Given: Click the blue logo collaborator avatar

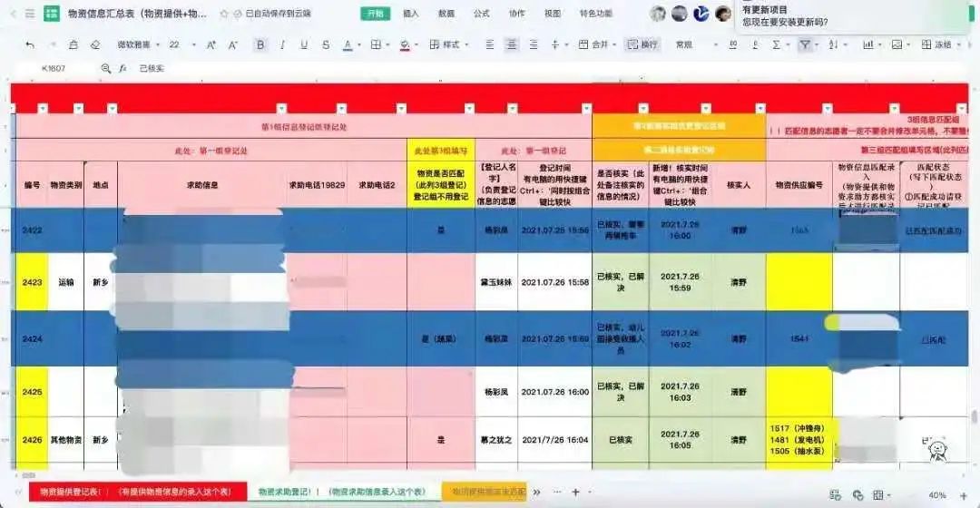Looking at the screenshot, I should (701, 13).
